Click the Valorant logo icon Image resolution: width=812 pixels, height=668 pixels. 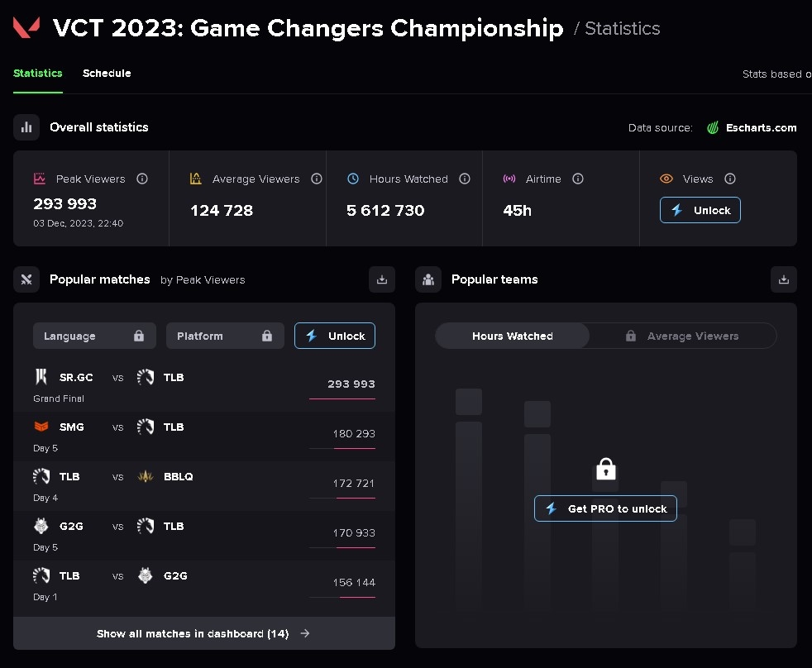coord(25,29)
